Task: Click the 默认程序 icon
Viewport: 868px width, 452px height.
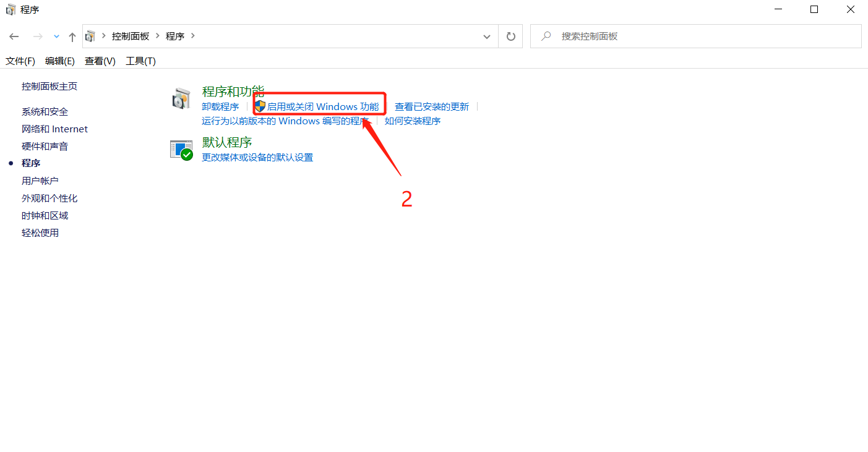Action: [x=182, y=149]
